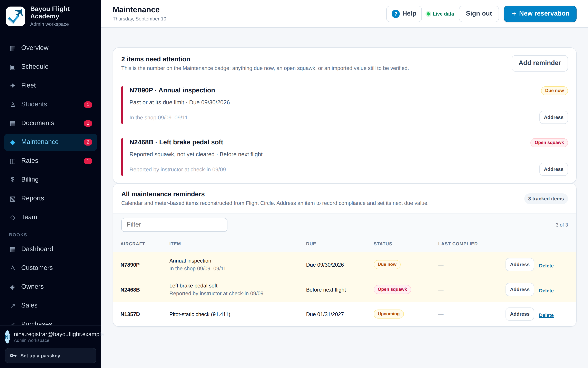Click the AIRCRAFT column header
Image resolution: width=588 pixels, height=368 pixels.
click(x=133, y=244)
